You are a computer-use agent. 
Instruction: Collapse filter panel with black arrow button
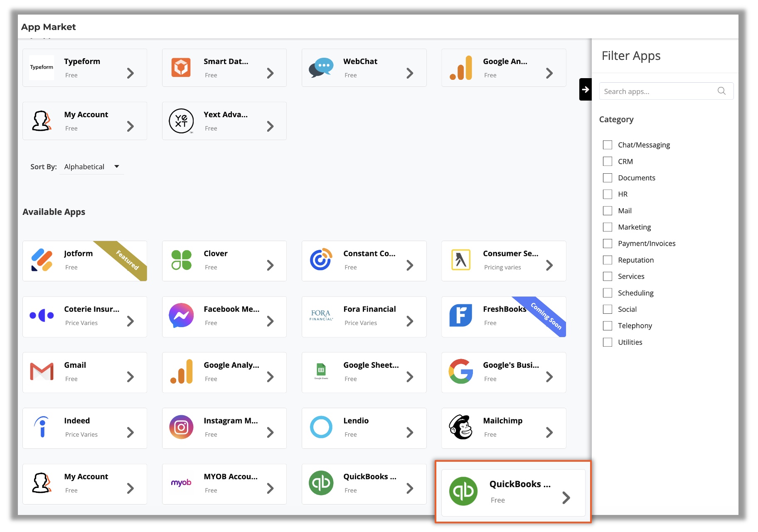pos(585,89)
